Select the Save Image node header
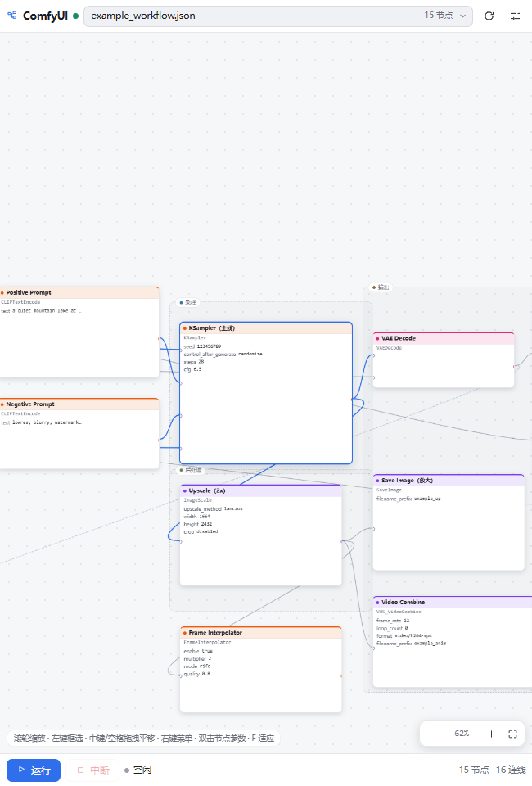 (449, 481)
